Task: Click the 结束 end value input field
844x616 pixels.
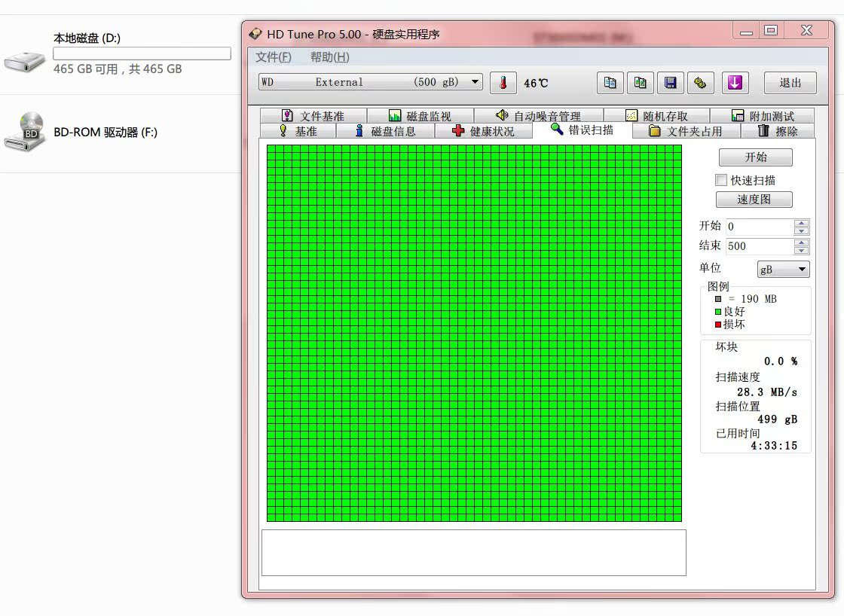Action: tap(760, 246)
